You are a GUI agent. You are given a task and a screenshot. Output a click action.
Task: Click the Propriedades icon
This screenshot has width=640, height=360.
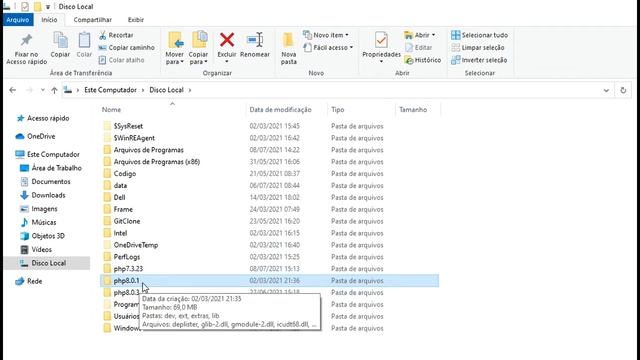[x=381, y=40]
